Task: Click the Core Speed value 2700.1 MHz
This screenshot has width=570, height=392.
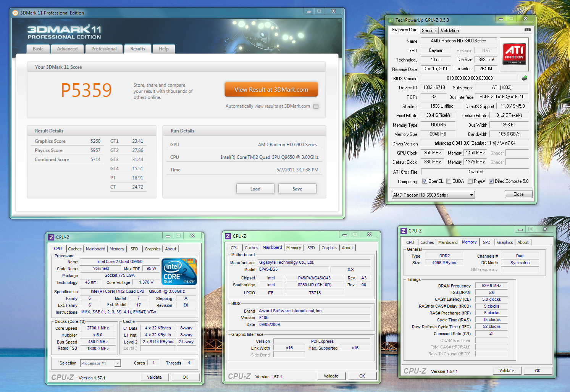Action: (98, 328)
